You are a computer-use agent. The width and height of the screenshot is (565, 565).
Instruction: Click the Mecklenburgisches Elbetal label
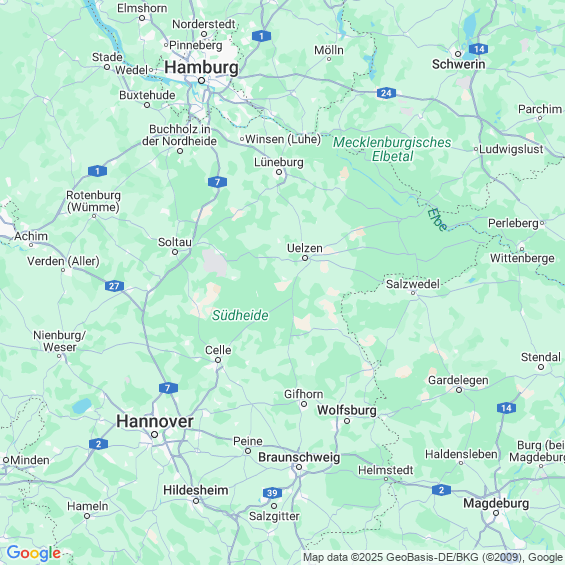[392, 149]
